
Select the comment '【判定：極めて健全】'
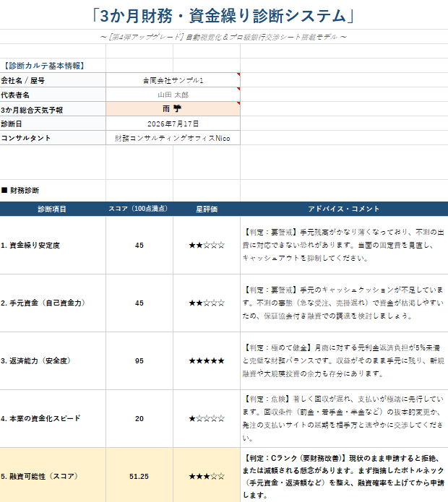tap(344, 361)
